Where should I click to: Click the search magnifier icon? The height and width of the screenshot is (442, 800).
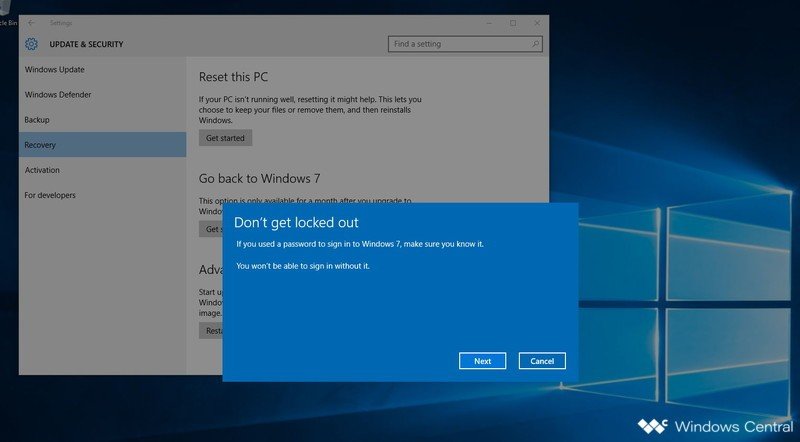pyautogui.click(x=535, y=44)
